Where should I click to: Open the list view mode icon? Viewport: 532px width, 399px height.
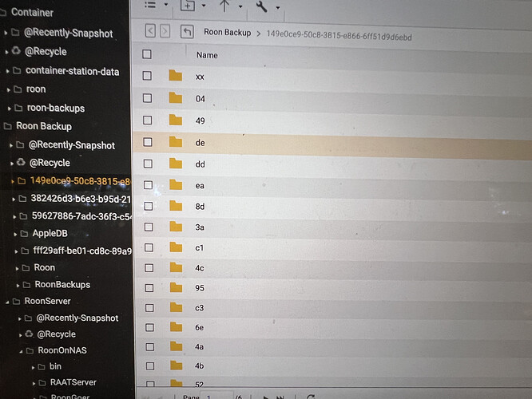(150, 5)
